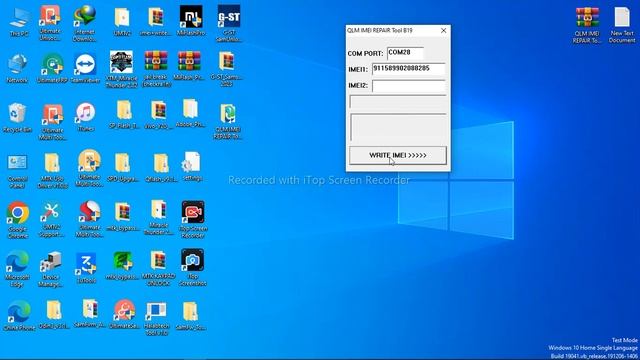
Task: Open the UMTv2 folder on desktop
Action: (x=122, y=22)
